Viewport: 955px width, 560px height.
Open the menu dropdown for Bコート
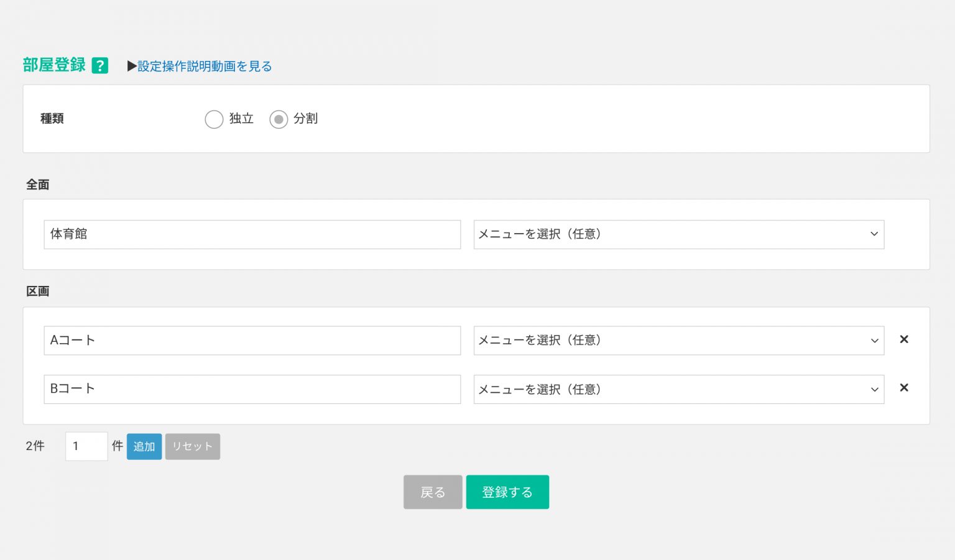[678, 389]
